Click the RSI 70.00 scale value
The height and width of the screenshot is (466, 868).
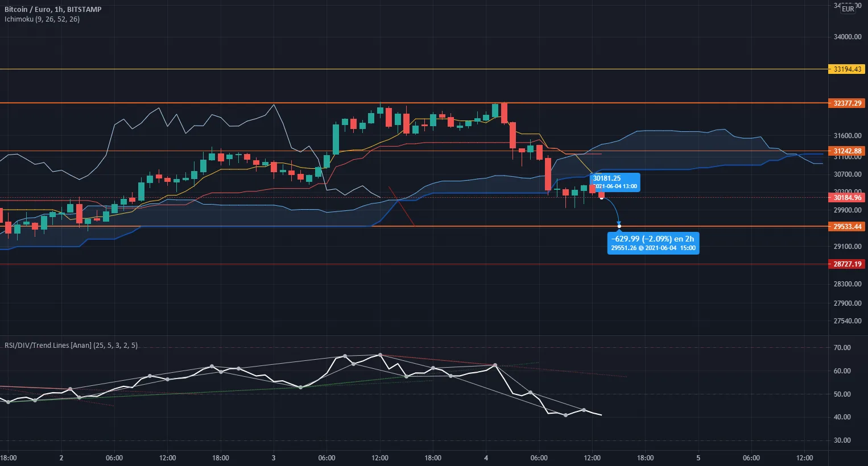(x=842, y=348)
